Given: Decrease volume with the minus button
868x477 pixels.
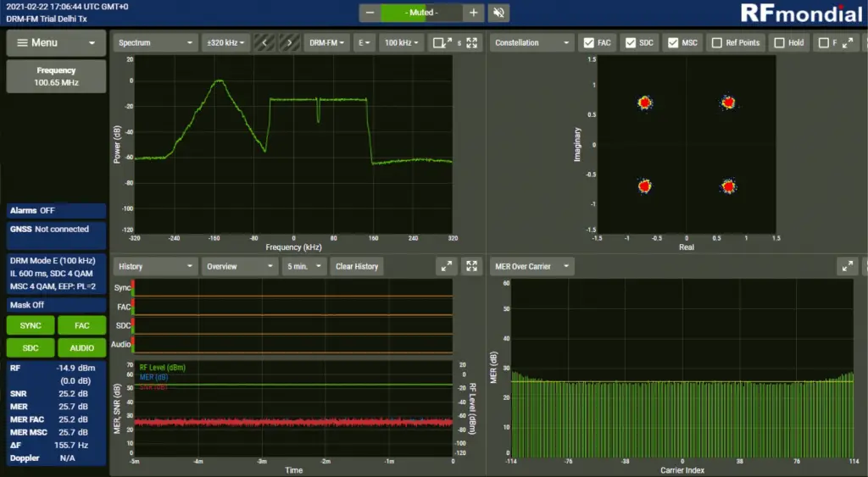Looking at the screenshot, I should [370, 13].
